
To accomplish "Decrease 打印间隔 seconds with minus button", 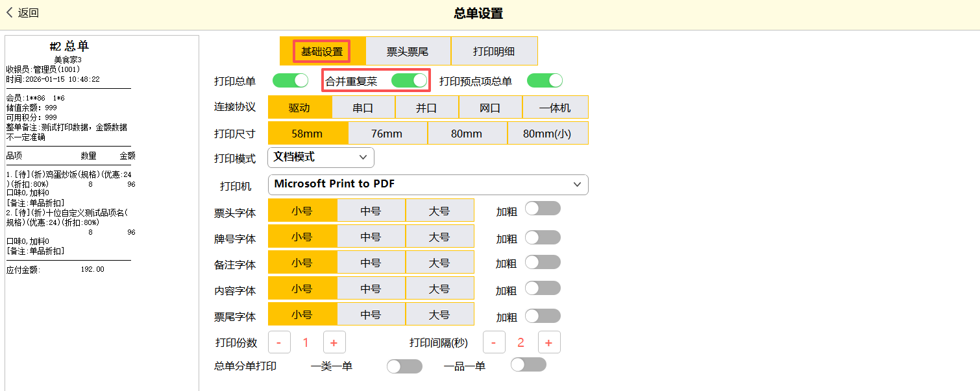I will pyautogui.click(x=493, y=342).
